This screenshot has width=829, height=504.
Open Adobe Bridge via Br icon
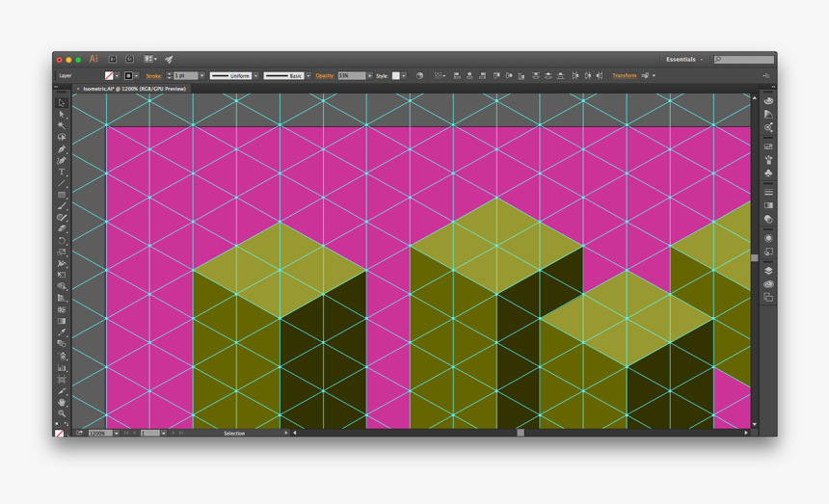pyautogui.click(x=113, y=59)
